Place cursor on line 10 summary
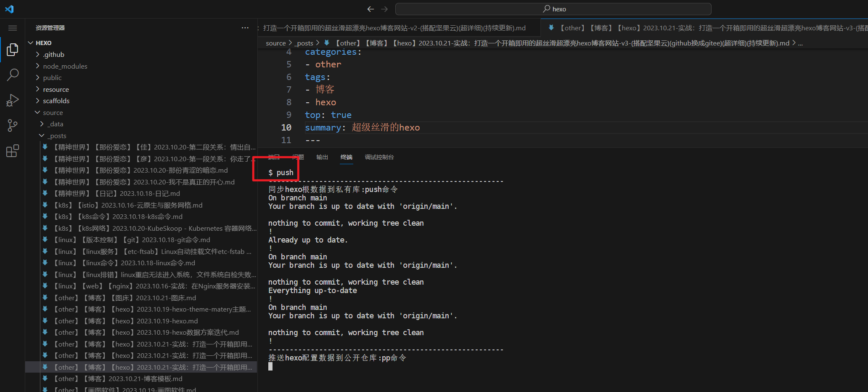This screenshot has width=868, height=392. (x=362, y=128)
